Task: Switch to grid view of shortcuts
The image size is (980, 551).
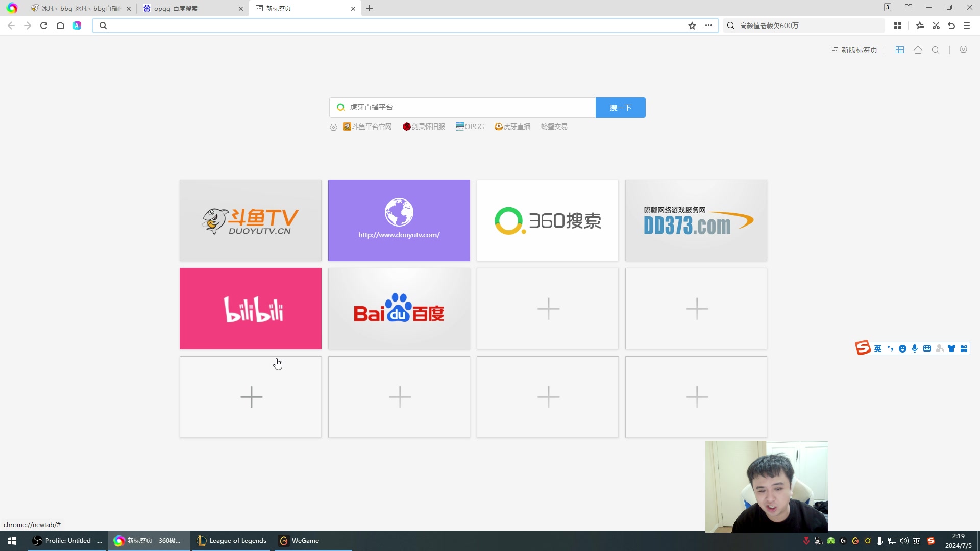Action: pos(900,50)
